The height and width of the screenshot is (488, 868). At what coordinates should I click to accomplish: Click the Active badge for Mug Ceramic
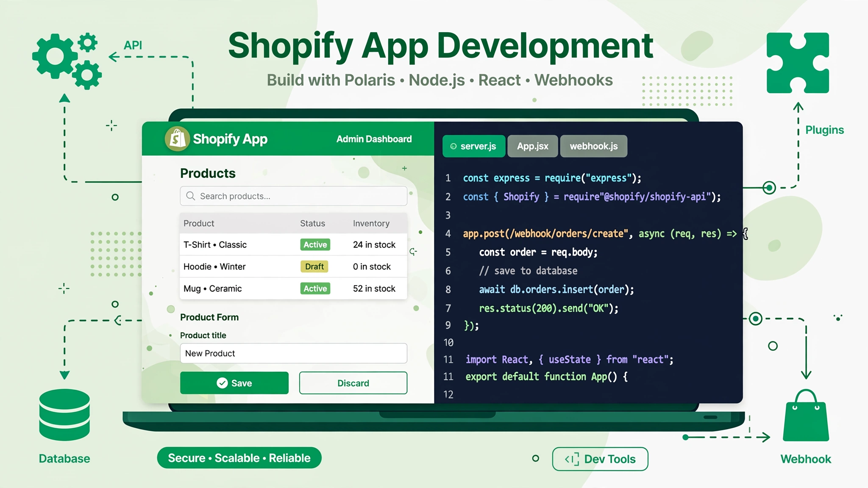[315, 288]
